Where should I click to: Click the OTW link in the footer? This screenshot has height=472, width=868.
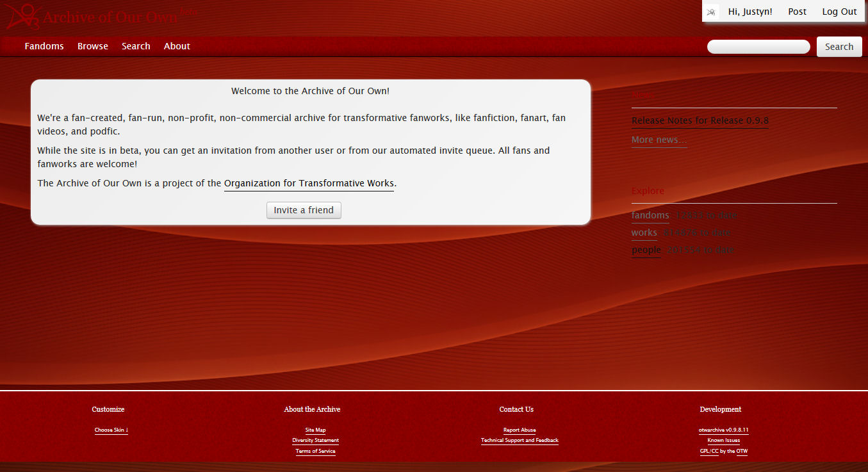click(x=742, y=451)
